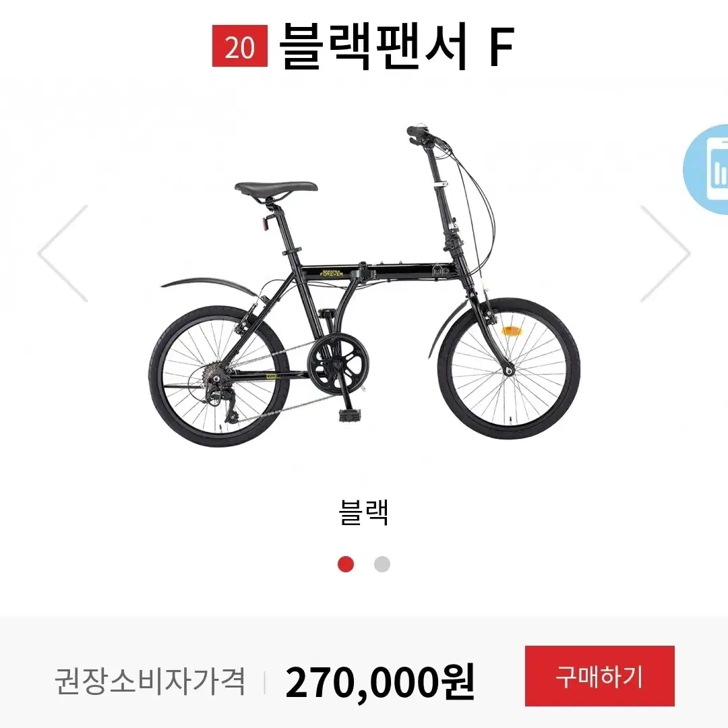The width and height of the screenshot is (728, 728).
Task: Click the rear fender of the bicycle
Action: pyautogui.click(x=208, y=286)
